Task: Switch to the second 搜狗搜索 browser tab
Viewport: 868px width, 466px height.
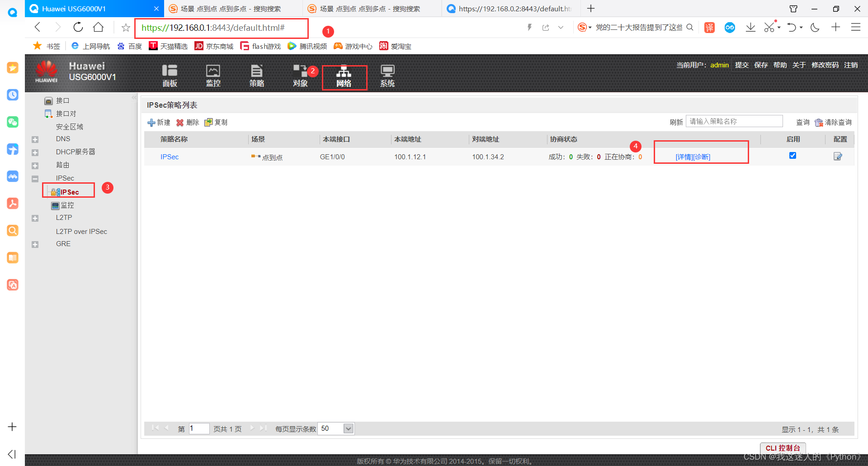Action: (x=371, y=8)
